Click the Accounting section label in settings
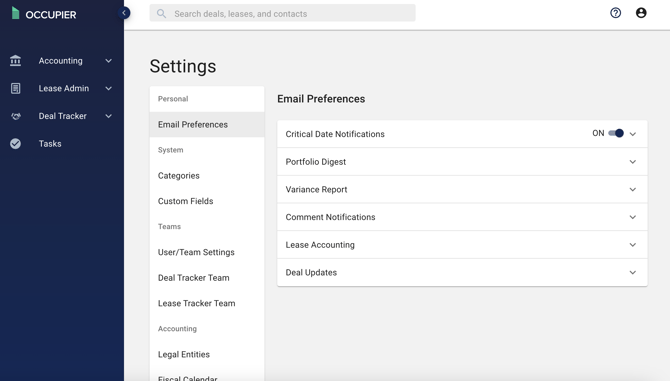The height and width of the screenshot is (381, 670). click(x=177, y=329)
